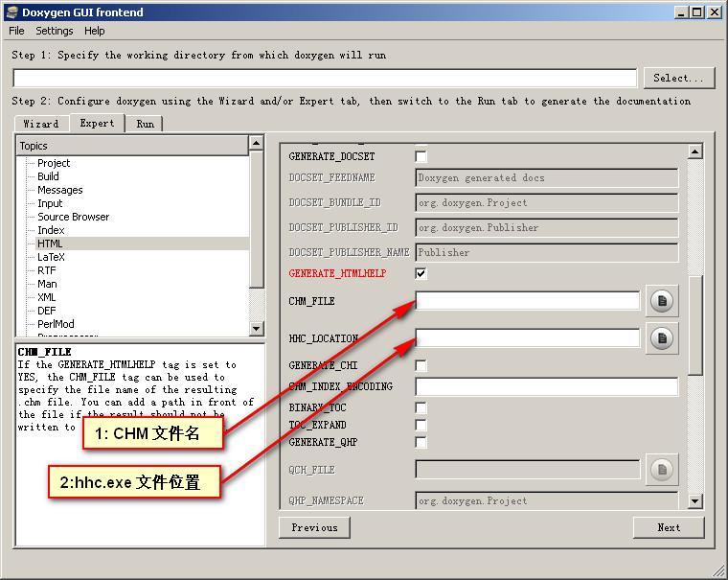Uncheck the GENERATE_HTMLHELP checkbox
Viewport: 728px width, 580px height.
(421, 273)
